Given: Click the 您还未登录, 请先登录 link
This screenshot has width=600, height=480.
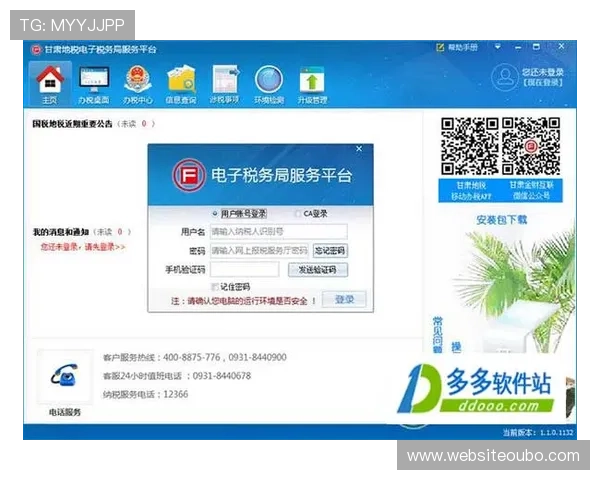Looking at the screenshot, I should tap(83, 247).
